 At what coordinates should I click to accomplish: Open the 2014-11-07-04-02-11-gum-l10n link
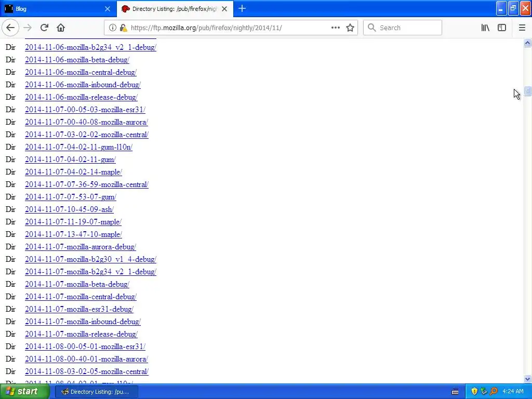click(79, 147)
